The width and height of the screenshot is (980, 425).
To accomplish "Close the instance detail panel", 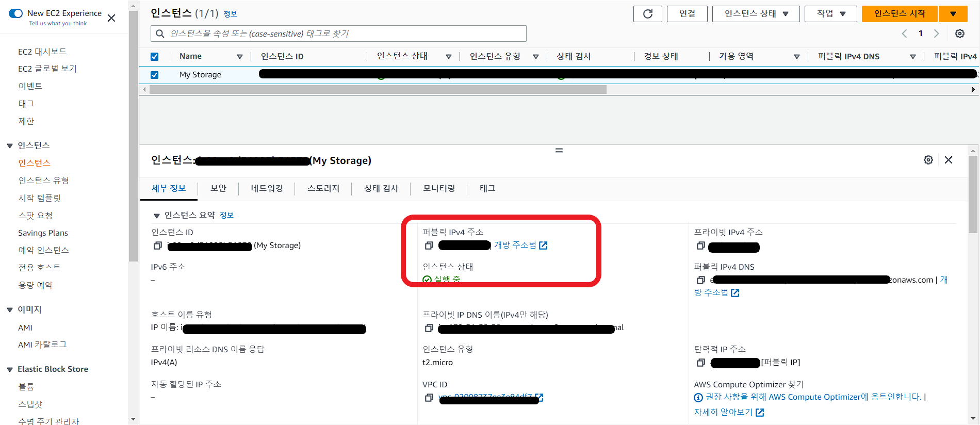I will coord(949,160).
